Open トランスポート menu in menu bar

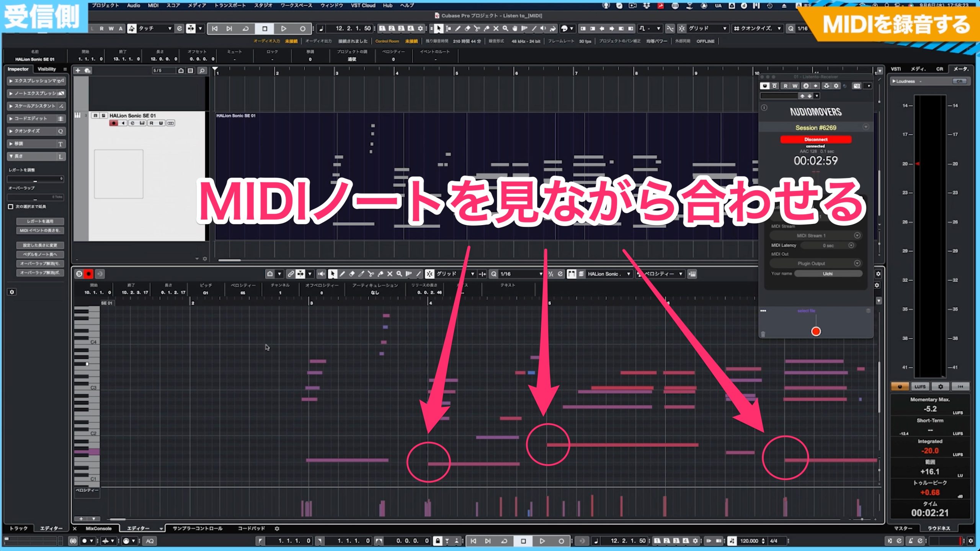(230, 5)
